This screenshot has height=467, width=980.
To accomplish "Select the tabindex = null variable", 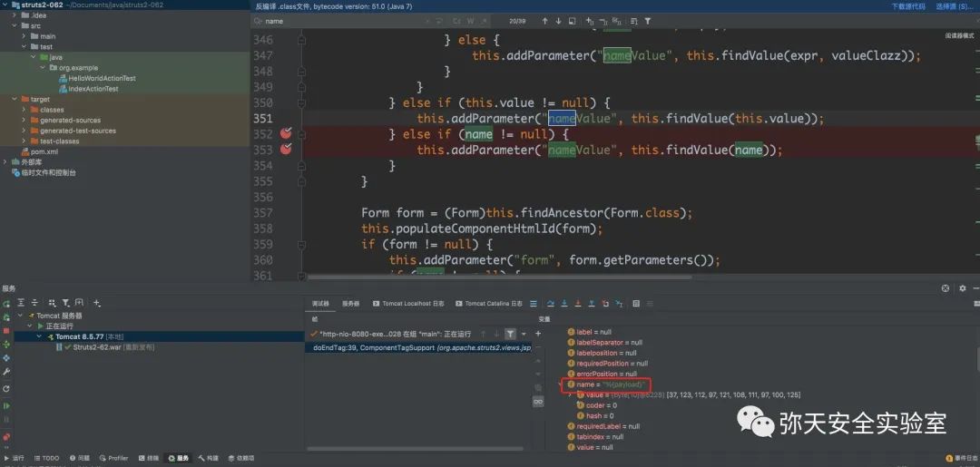I will 595,437.
